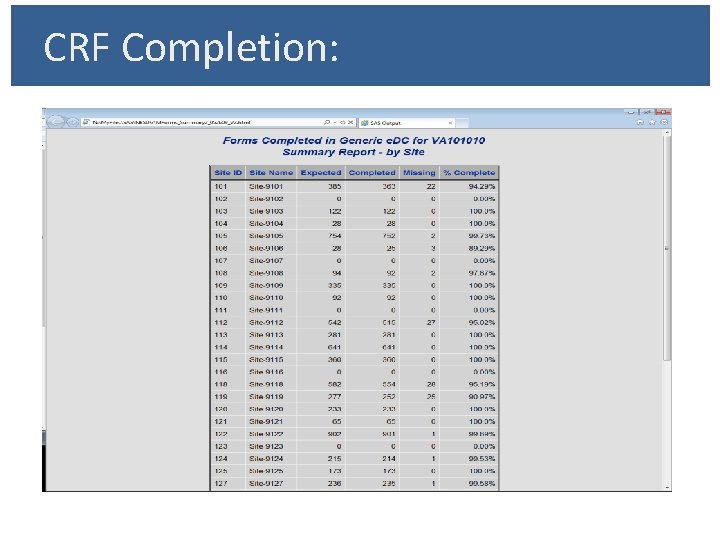
Task: Select the Site-9103 name cell
Action: tap(266, 211)
